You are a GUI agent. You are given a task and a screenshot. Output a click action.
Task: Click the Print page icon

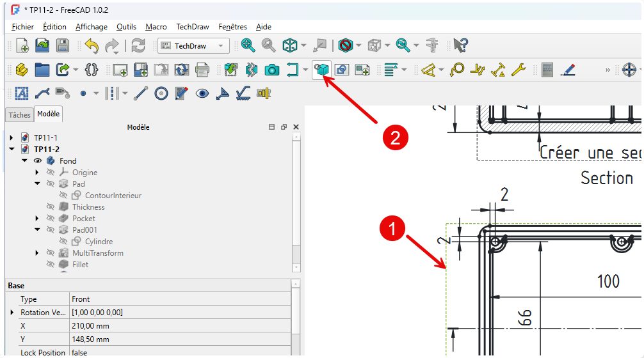point(202,70)
